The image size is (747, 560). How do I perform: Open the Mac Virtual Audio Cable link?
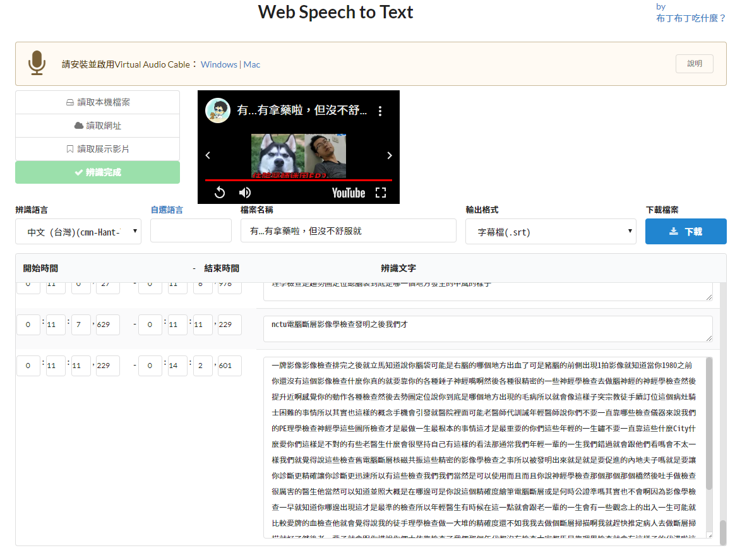[252, 64]
